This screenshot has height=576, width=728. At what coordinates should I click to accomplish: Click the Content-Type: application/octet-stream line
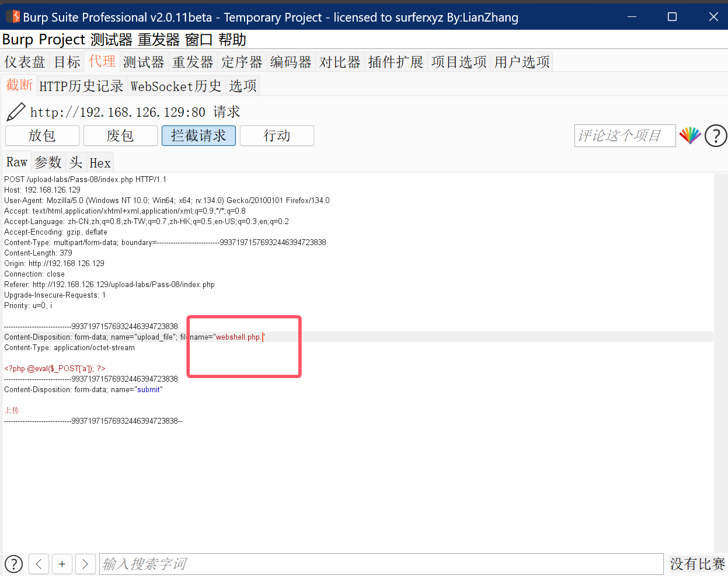coord(69,347)
